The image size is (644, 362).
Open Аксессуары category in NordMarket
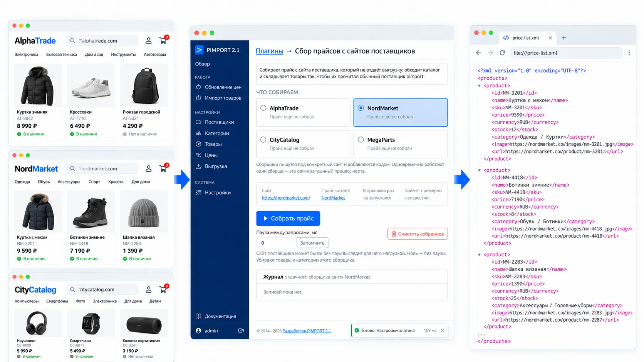(69, 182)
